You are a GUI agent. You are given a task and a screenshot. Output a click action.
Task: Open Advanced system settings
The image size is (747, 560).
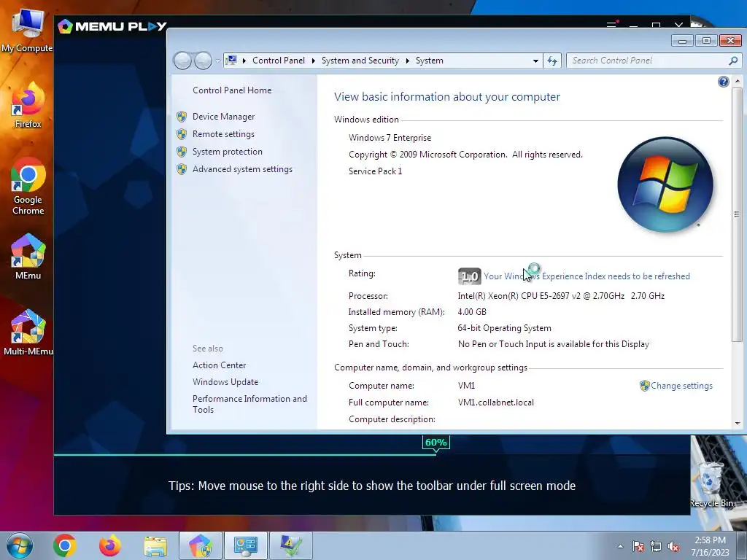click(242, 169)
